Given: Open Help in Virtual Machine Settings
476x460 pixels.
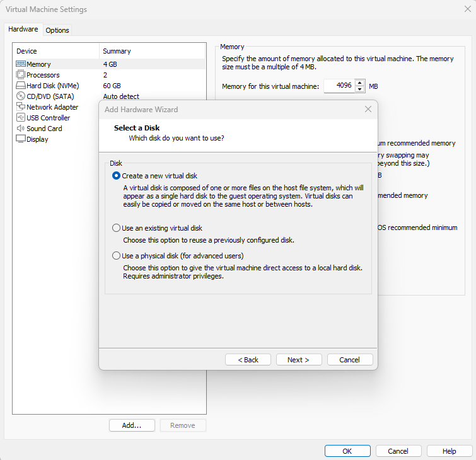Looking at the screenshot, I should (x=450, y=451).
